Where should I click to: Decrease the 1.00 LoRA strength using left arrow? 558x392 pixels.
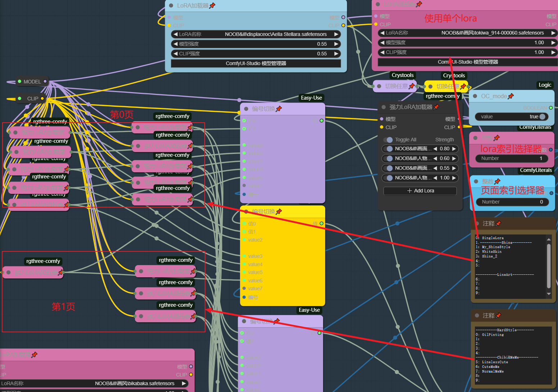coord(435,178)
